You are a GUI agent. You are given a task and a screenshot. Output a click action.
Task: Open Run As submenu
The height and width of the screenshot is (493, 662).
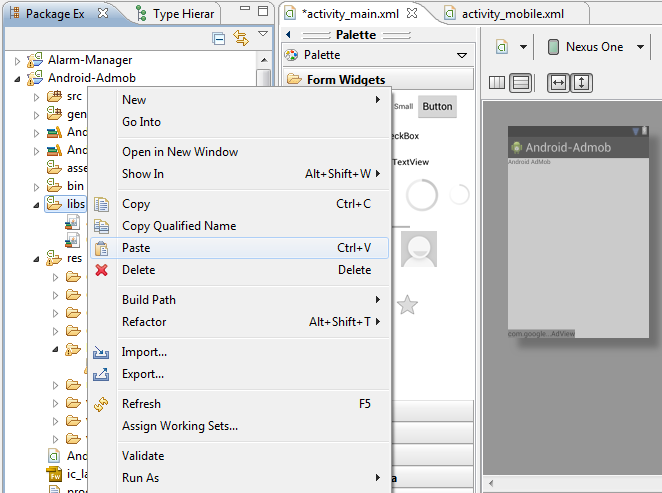(239, 478)
